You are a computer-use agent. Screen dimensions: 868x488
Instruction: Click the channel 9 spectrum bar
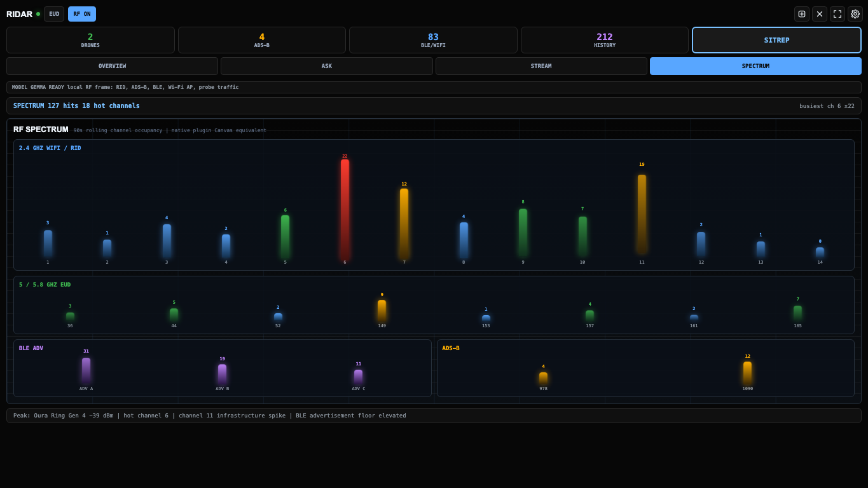[x=523, y=233]
